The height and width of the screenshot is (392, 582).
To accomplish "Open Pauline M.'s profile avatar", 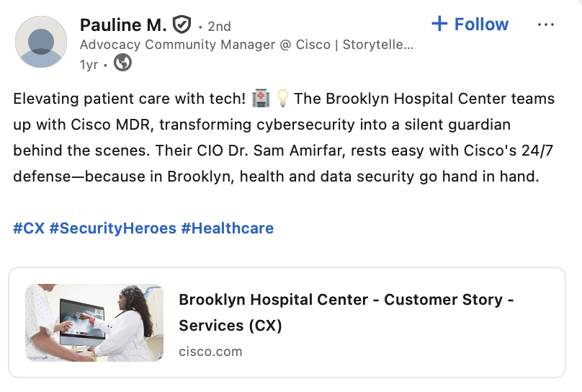I will [41, 42].
